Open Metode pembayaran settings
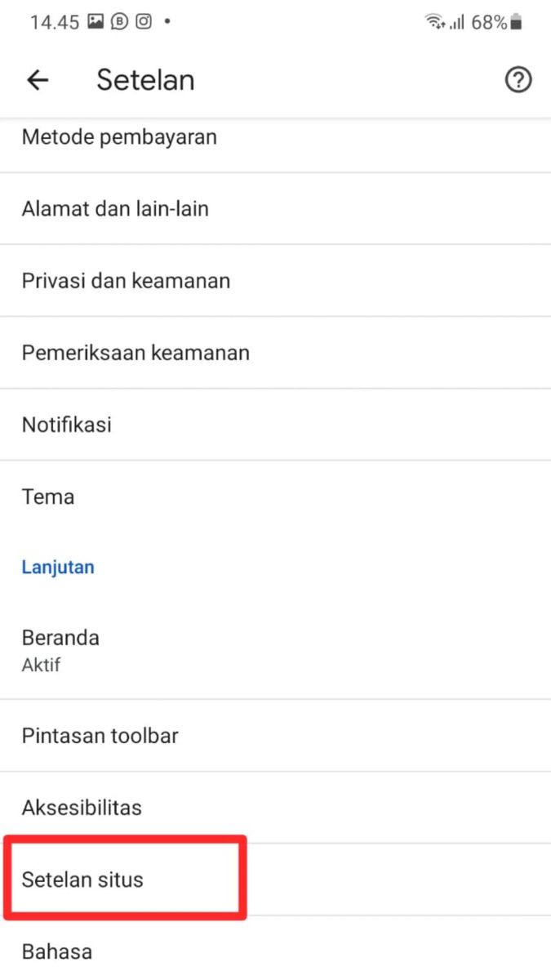Screen dimensions: 551x980 [x=119, y=137]
